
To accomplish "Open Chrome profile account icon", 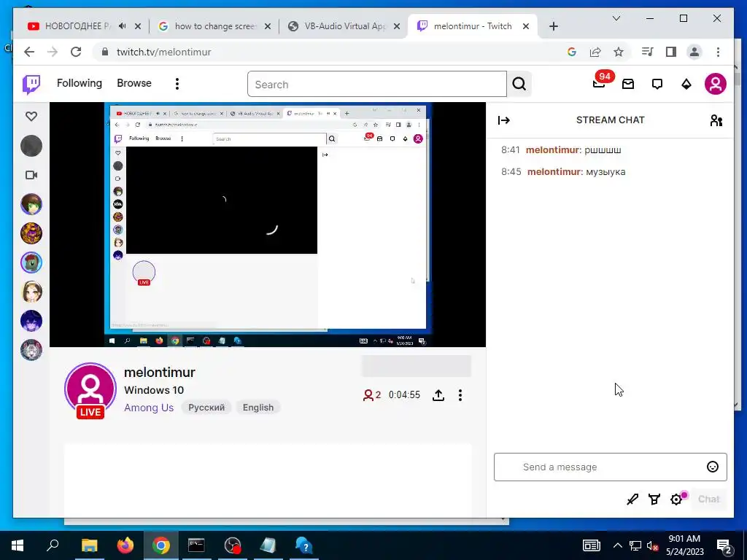I will coord(694,52).
